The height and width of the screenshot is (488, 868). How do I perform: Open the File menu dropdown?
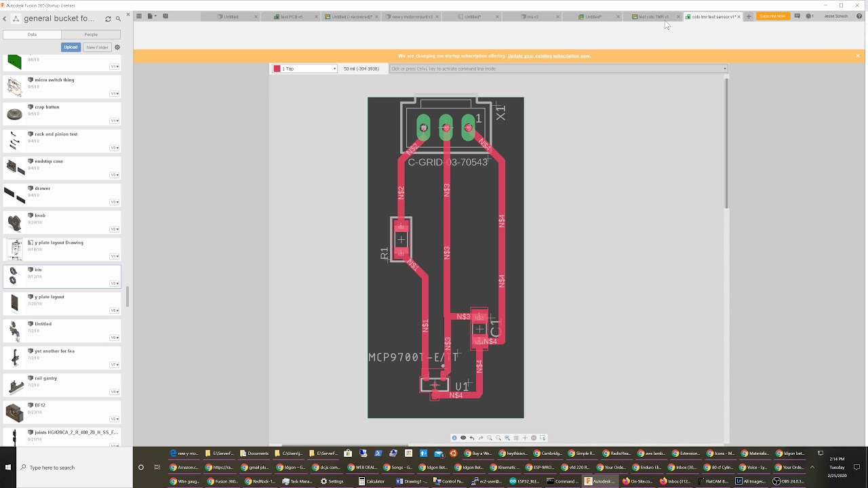pyautogui.click(x=152, y=16)
